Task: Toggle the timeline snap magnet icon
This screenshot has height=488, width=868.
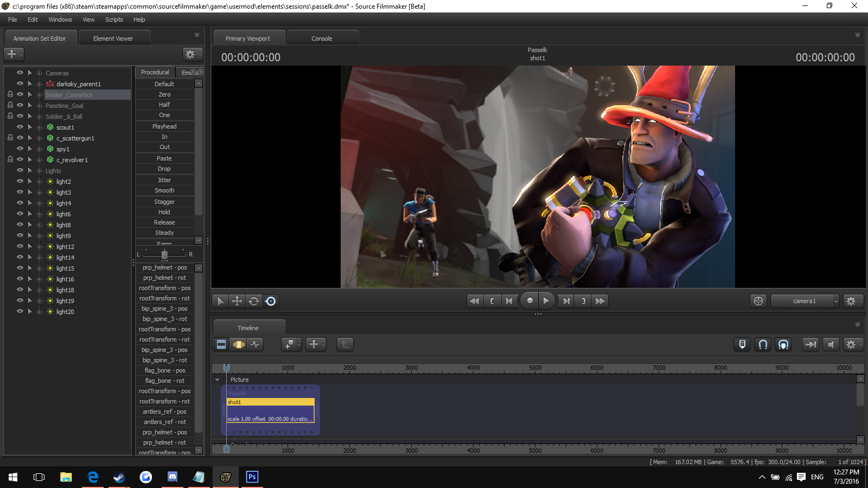Action: click(763, 344)
